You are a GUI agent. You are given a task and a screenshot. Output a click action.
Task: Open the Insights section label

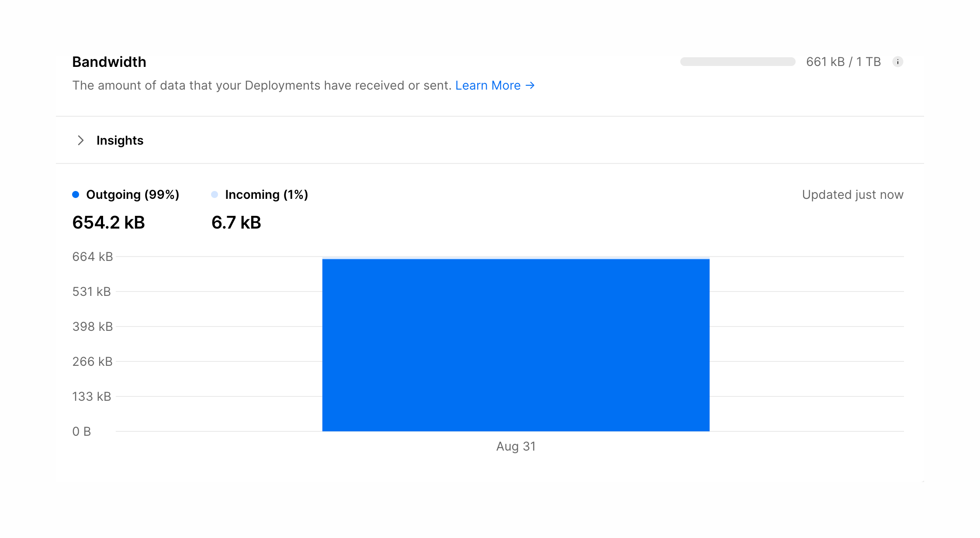click(x=120, y=140)
